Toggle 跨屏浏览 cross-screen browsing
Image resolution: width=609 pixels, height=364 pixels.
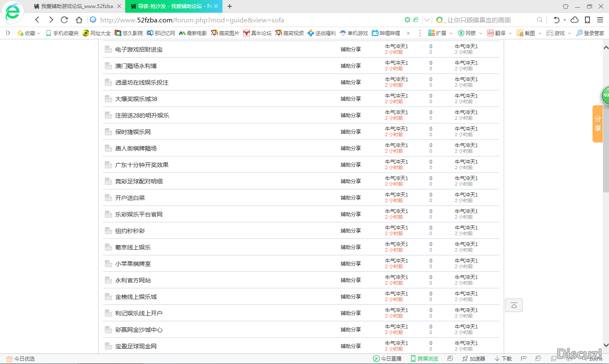click(424, 359)
